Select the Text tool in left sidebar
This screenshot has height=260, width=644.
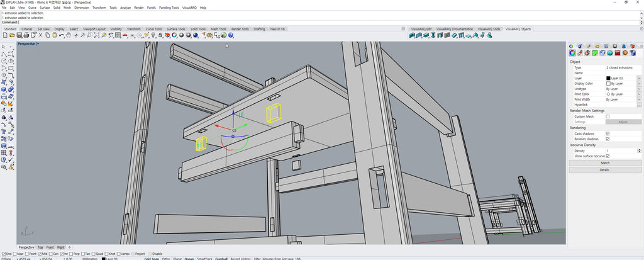[4, 132]
